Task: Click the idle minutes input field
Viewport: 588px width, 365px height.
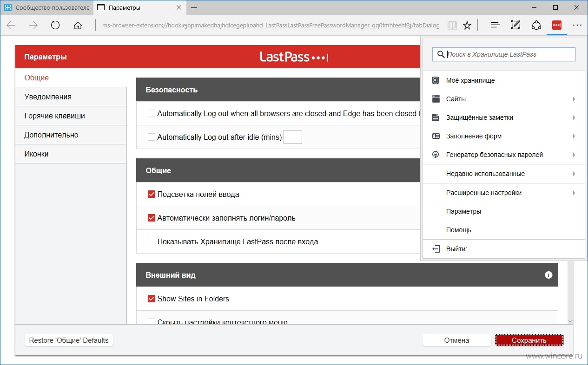Action: coord(293,137)
